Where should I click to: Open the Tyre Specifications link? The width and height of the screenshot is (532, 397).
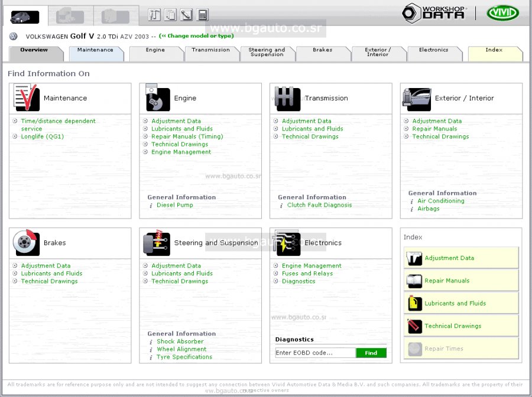click(x=184, y=357)
